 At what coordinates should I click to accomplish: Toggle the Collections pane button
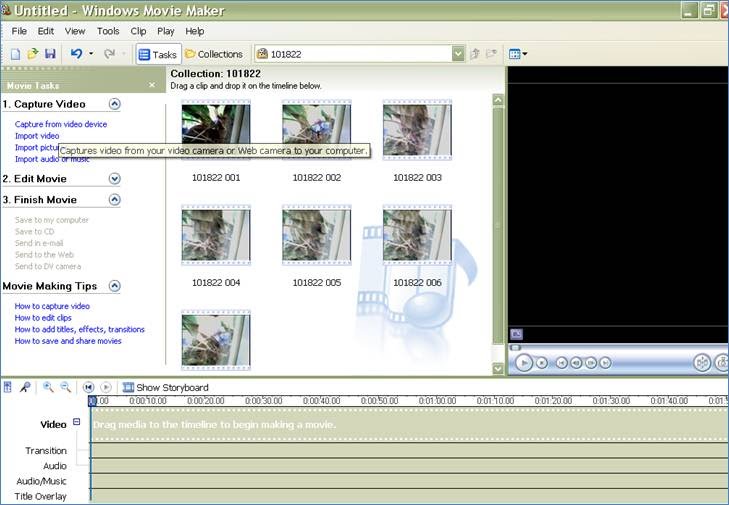pos(214,54)
